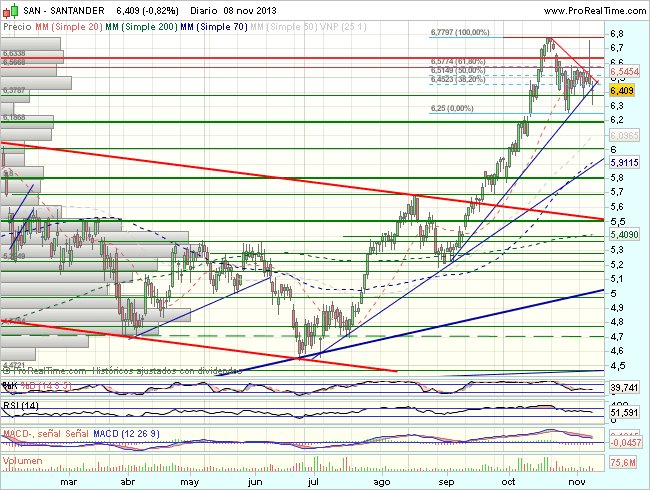Click the oct month marker on time axis
This screenshot has width=650, height=490.
point(508,482)
